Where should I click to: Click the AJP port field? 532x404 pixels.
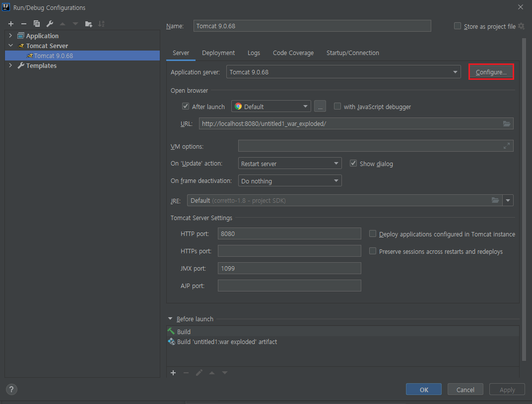pyautogui.click(x=289, y=286)
